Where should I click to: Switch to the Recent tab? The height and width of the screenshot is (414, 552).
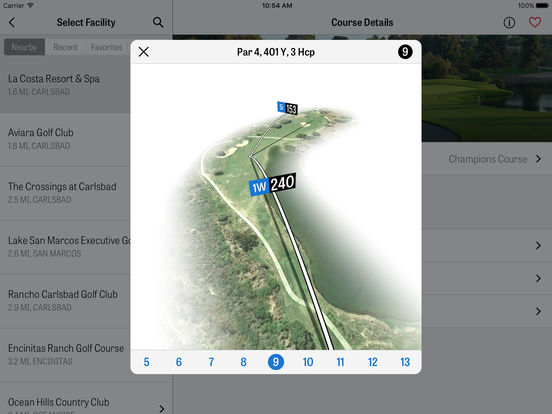point(65,47)
